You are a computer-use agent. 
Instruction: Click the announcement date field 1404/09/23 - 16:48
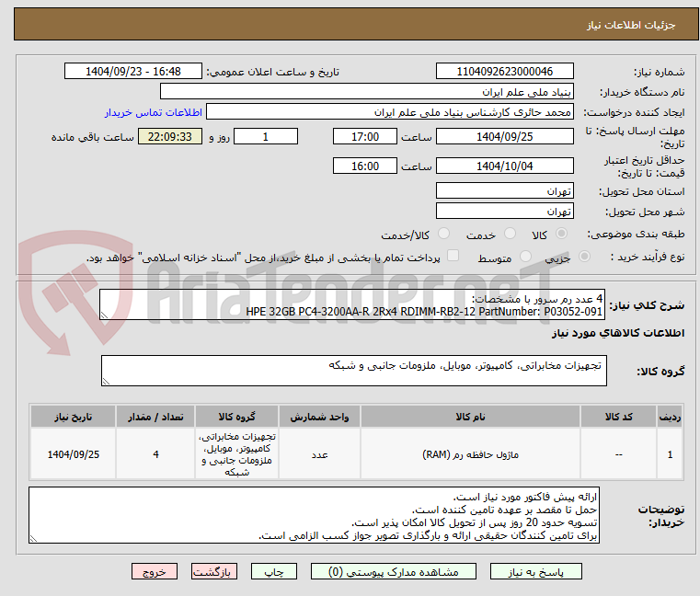[133, 72]
